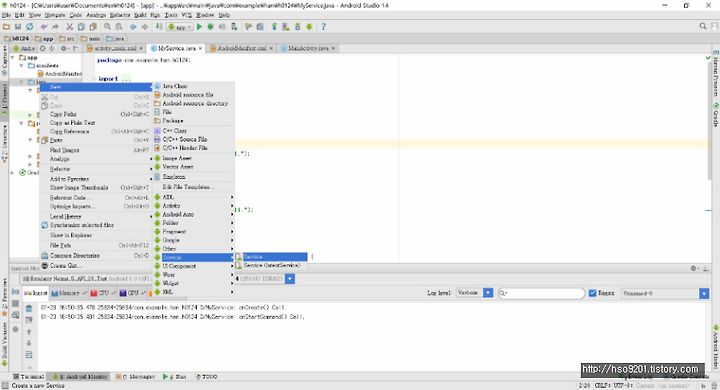Choose Android resource file menu entry
This screenshot has height=390, width=720.
(x=194, y=95)
